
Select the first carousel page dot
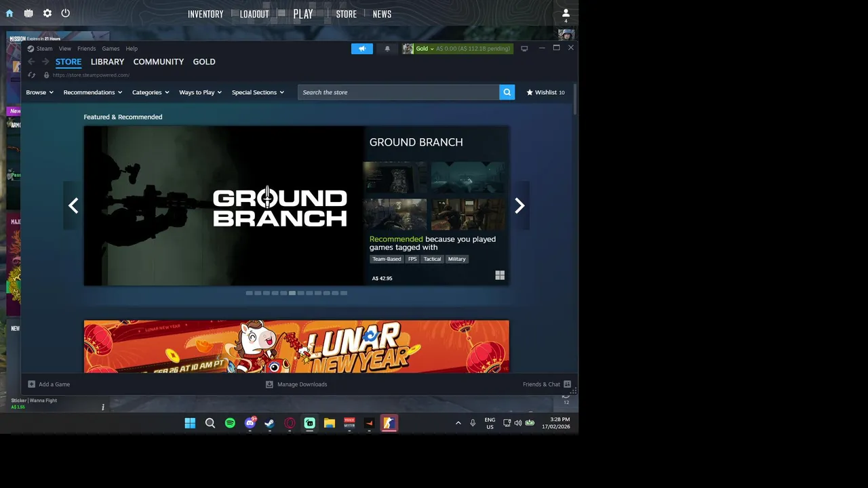pos(249,293)
